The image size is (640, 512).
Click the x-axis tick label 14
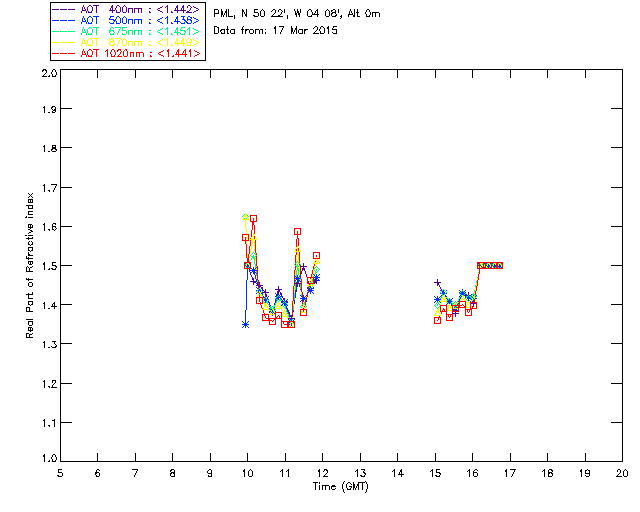(398, 473)
